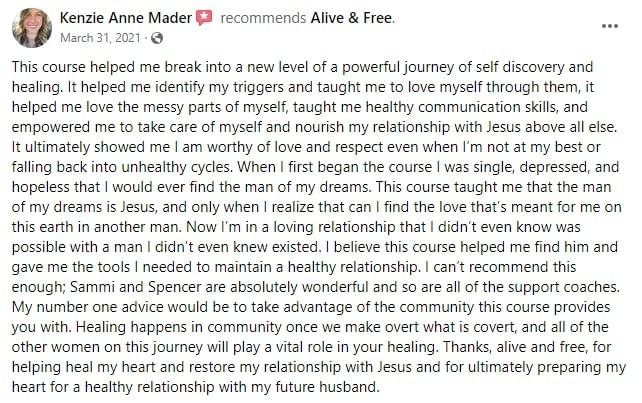Visit the Alive & Free page link

point(352,18)
